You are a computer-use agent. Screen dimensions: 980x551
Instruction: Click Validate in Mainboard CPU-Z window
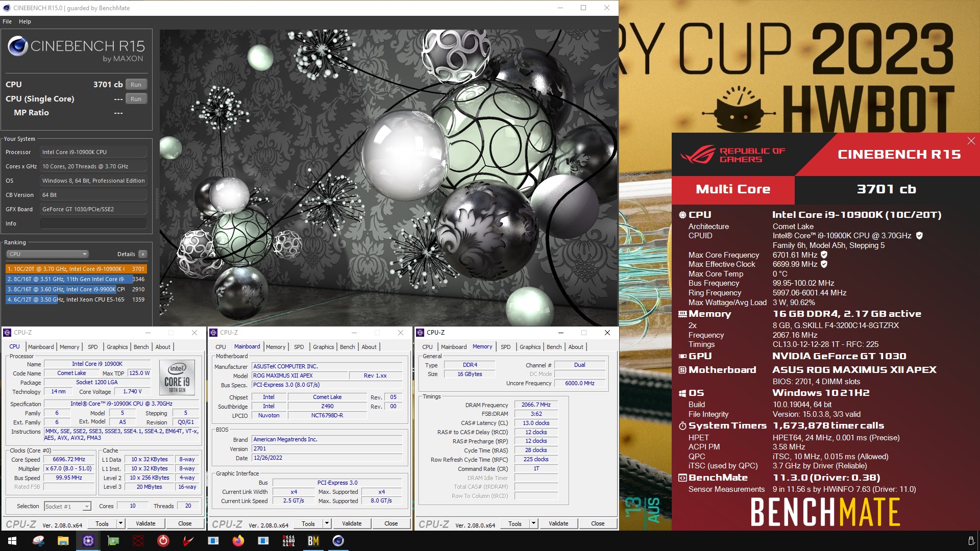tap(352, 523)
